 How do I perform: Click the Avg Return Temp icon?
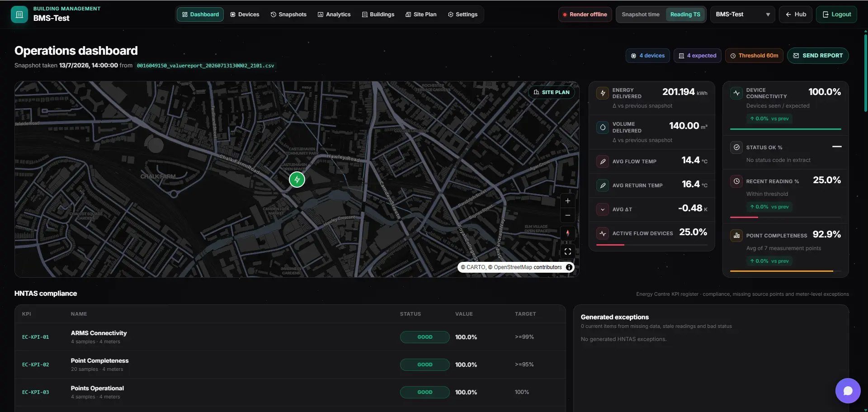[603, 185]
